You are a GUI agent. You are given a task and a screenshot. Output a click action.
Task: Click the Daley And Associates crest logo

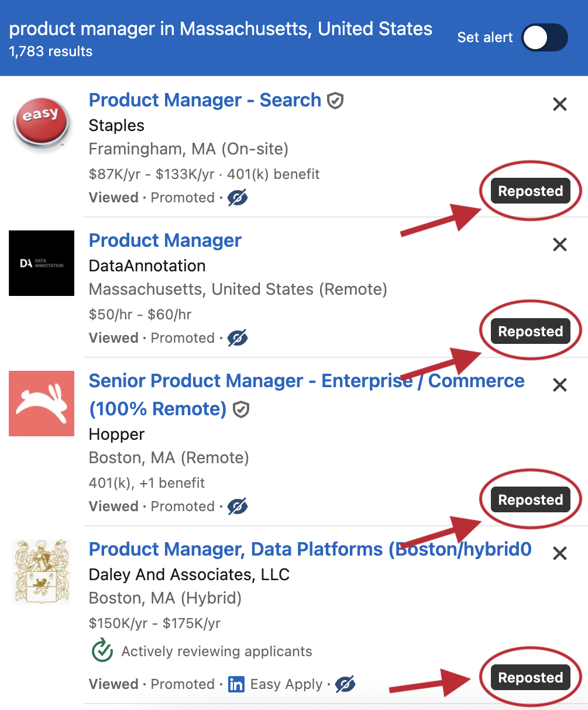[41, 572]
